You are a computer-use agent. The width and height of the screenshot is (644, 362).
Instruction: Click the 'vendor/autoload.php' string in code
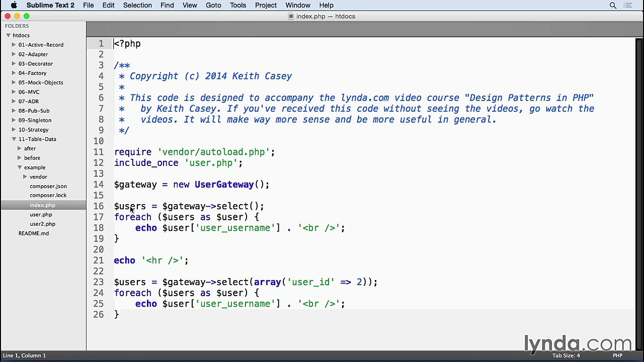(x=213, y=152)
